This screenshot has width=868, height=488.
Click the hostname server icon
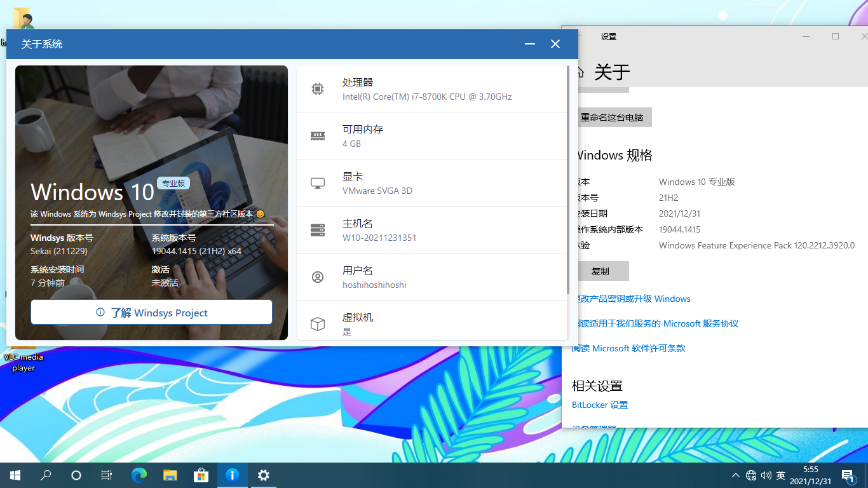318,230
